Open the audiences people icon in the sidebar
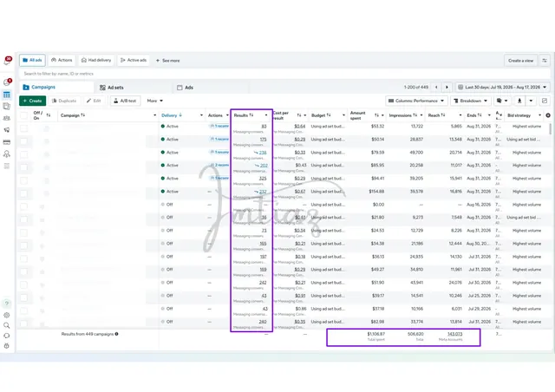Image resolution: width=555 pixels, height=392 pixels. 7,118
